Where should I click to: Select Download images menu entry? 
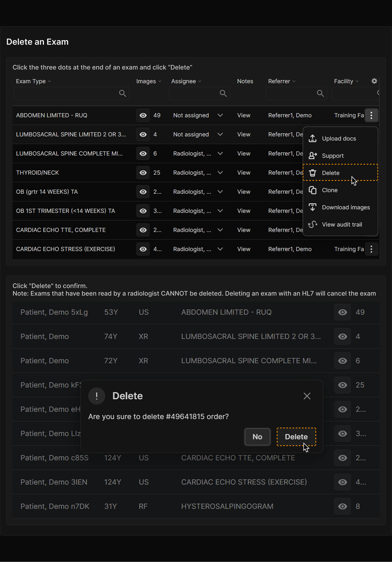(x=340, y=207)
